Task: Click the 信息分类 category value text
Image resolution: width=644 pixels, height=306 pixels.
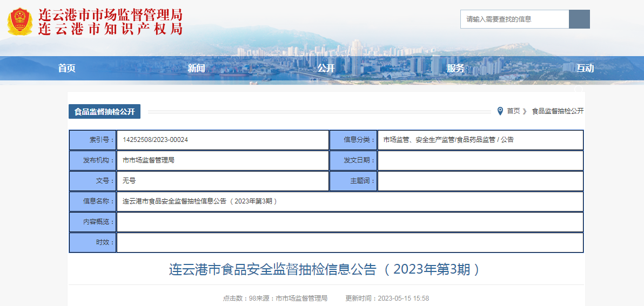Action: 448,140
